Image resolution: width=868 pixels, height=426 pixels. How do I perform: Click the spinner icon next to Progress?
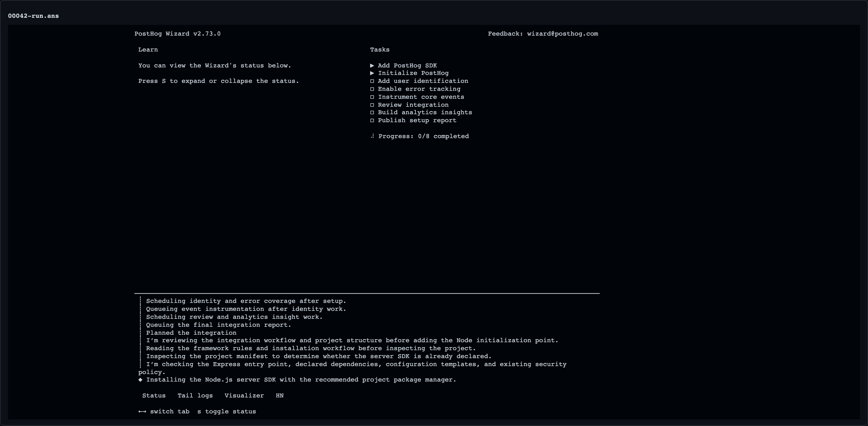(372, 136)
